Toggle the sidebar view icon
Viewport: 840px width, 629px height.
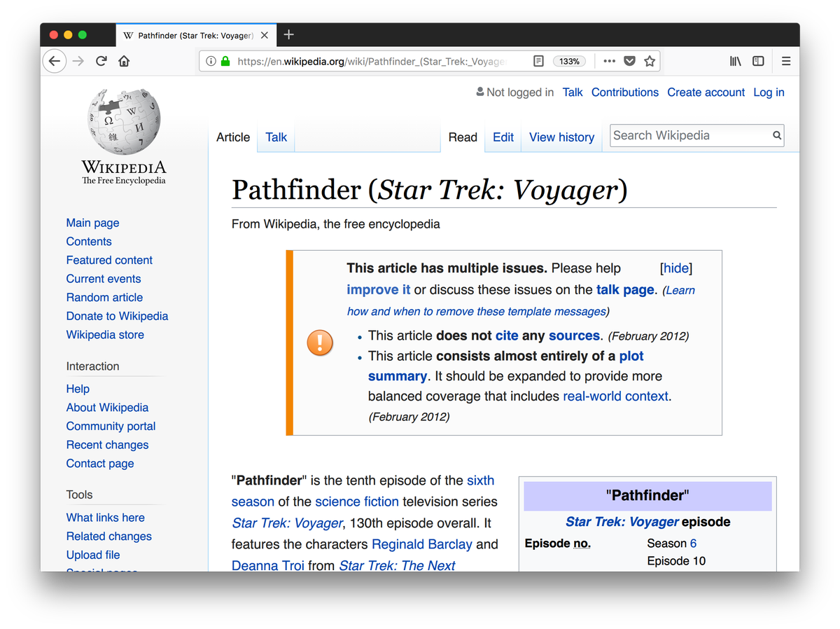click(x=758, y=61)
